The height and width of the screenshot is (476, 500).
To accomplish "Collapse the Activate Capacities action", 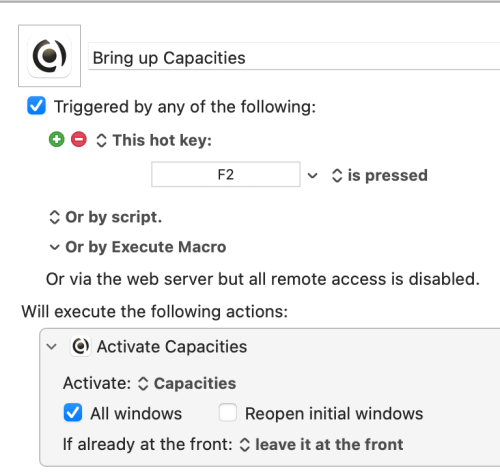I will tap(52, 347).
